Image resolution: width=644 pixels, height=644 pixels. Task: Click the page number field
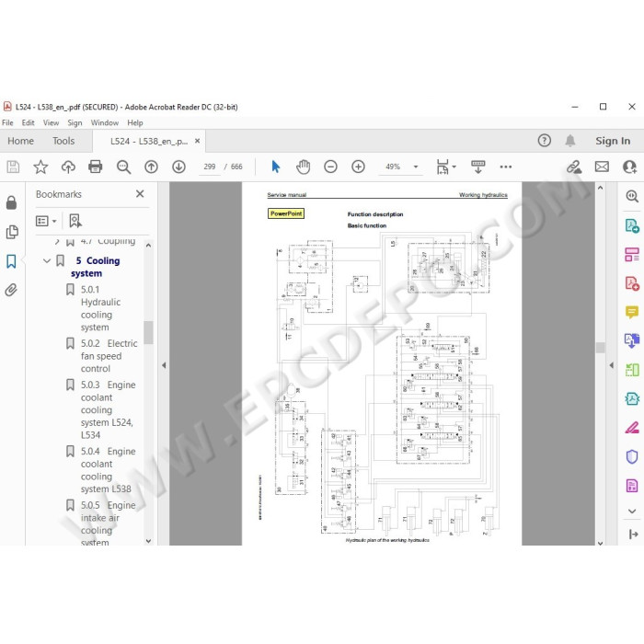pyautogui.click(x=210, y=167)
